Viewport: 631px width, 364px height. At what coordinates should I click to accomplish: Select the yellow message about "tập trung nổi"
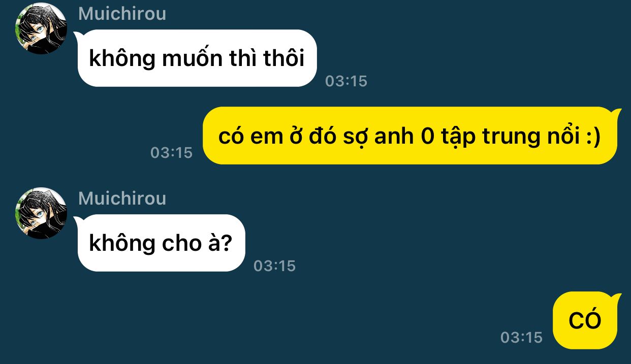tap(411, 136)
